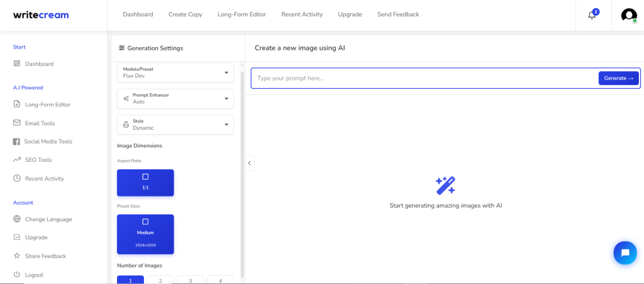The width and height of the screenshot is (644, 284).
Task: Select the 1:1 aspect ratio option
Action: point(145,183)
